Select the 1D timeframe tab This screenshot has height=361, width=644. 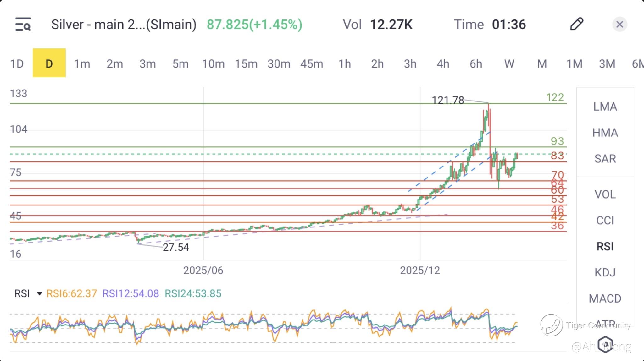[x=17, y=64]
